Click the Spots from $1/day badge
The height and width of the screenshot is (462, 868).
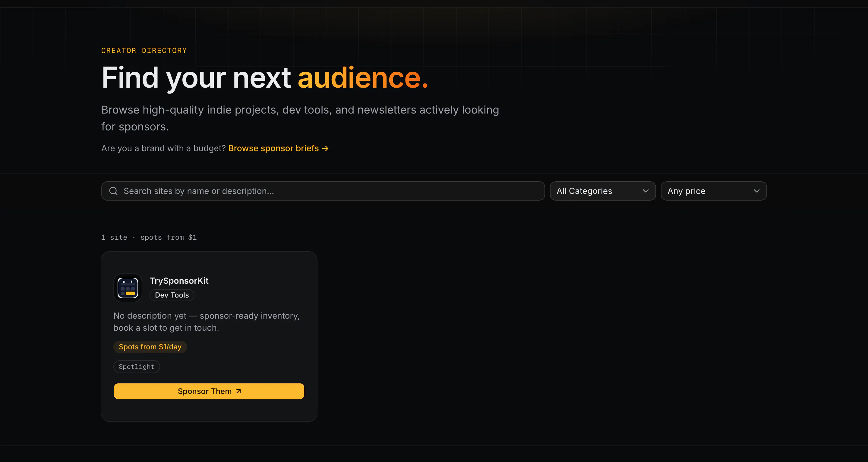pos(150,347)
